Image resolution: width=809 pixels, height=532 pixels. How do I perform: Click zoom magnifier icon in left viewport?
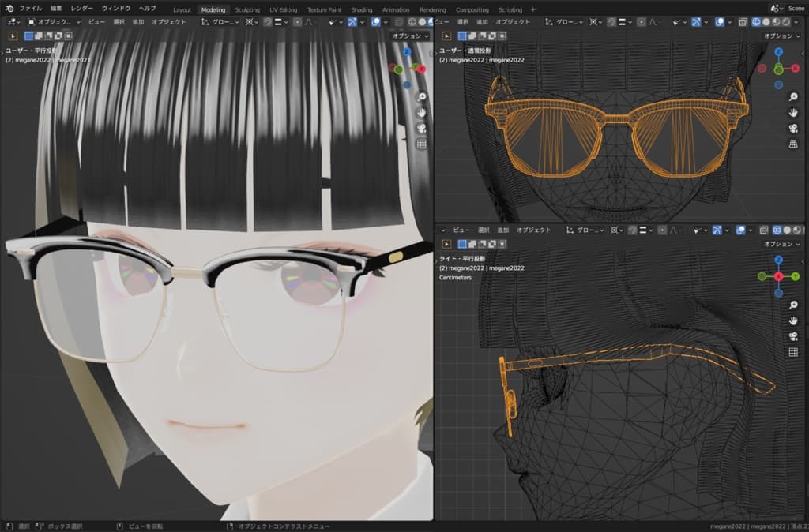pos(421,96)
